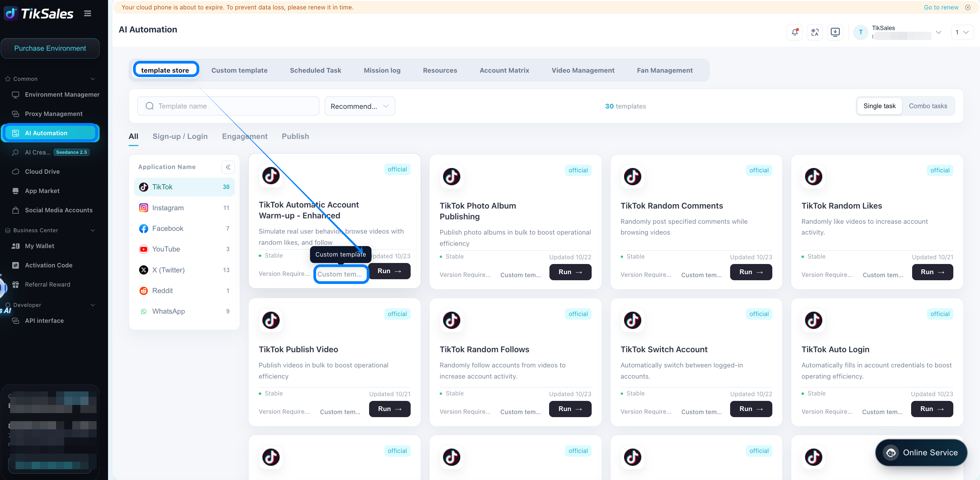
Task: Open Activation Code in sidebar
Action: 50,265
